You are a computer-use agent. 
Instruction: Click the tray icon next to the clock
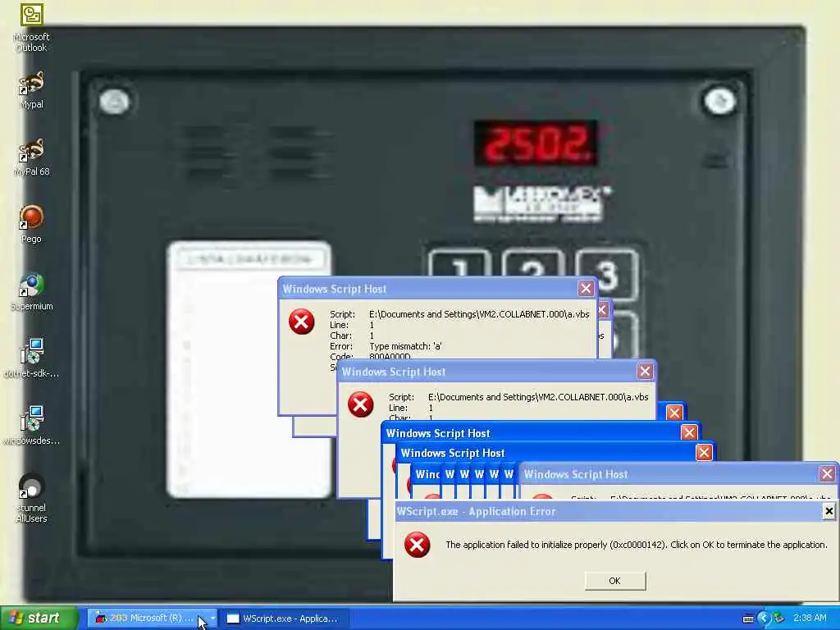tap(779, 619)
